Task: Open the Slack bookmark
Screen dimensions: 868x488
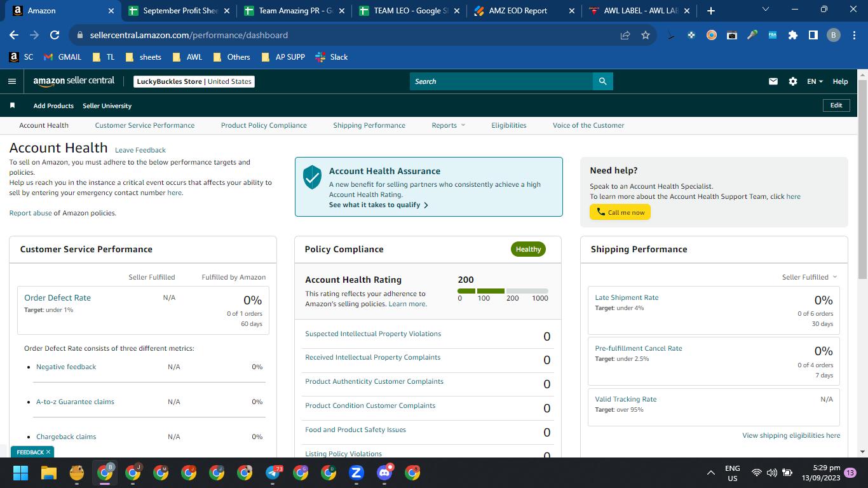Action: 332,57
